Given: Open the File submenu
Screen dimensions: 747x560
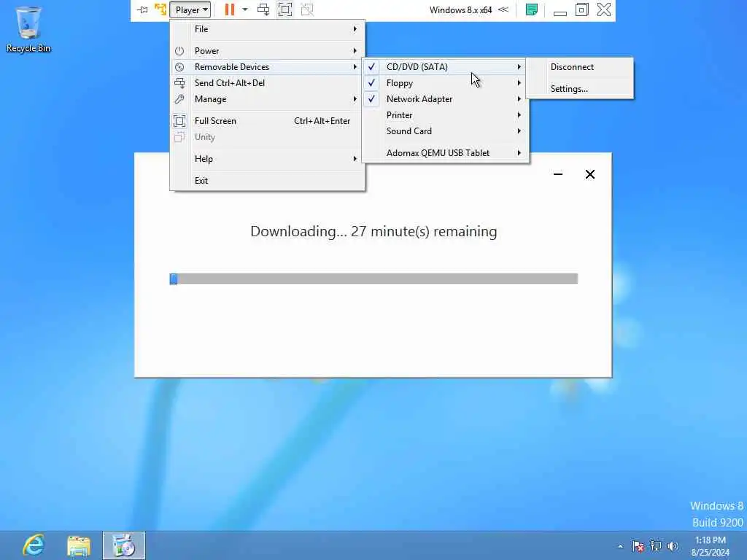Looking at the screenshot, I should click(268, 29).
